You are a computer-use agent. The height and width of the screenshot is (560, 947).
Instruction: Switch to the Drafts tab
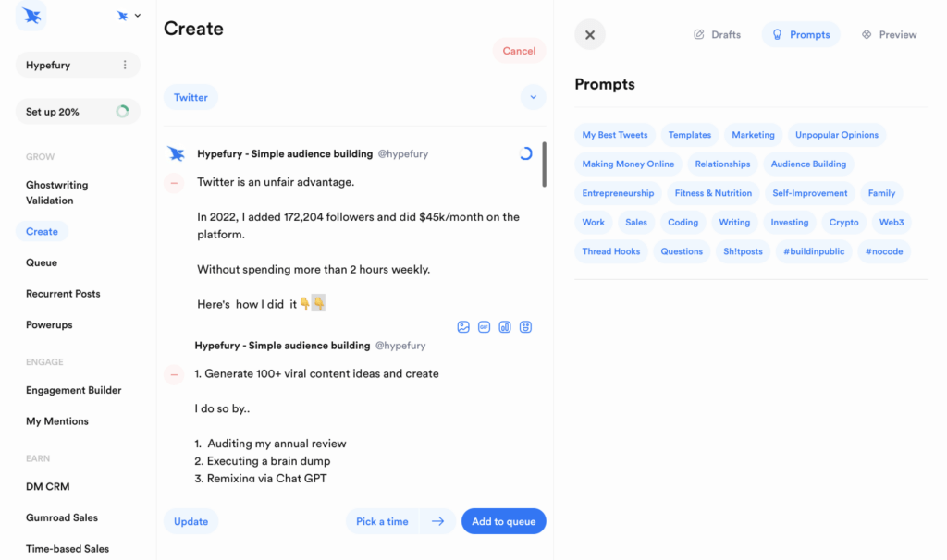click(x=718, y=35)
